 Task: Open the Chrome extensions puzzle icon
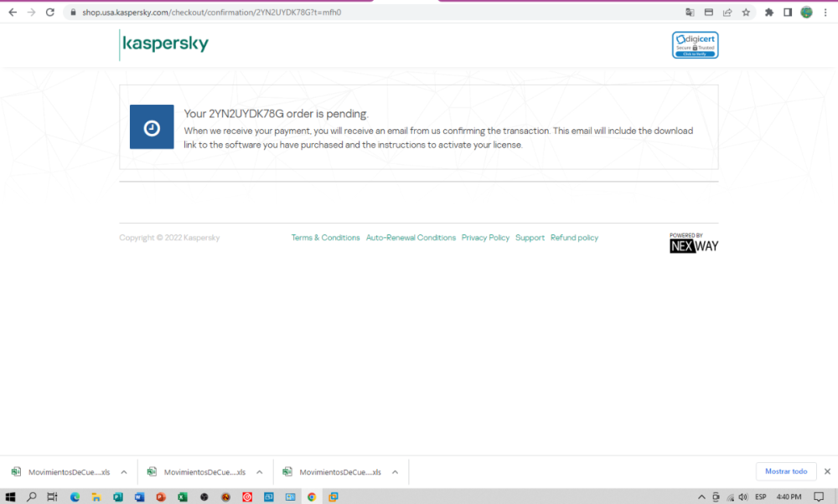tap(769, 13)
